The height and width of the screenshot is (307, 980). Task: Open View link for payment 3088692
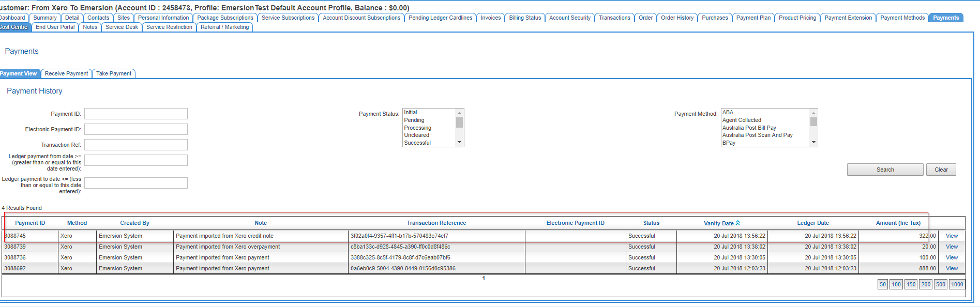(x=952, y=269)
